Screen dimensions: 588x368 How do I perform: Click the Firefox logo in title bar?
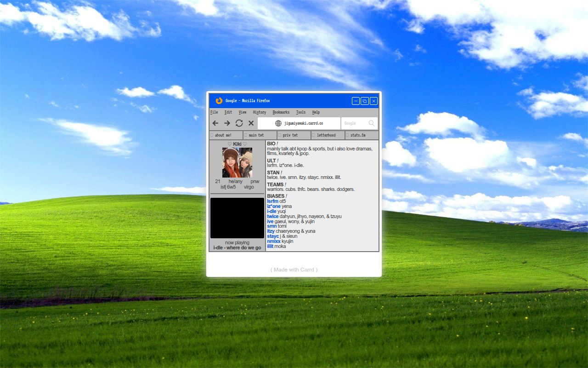(x=219, y=101)
